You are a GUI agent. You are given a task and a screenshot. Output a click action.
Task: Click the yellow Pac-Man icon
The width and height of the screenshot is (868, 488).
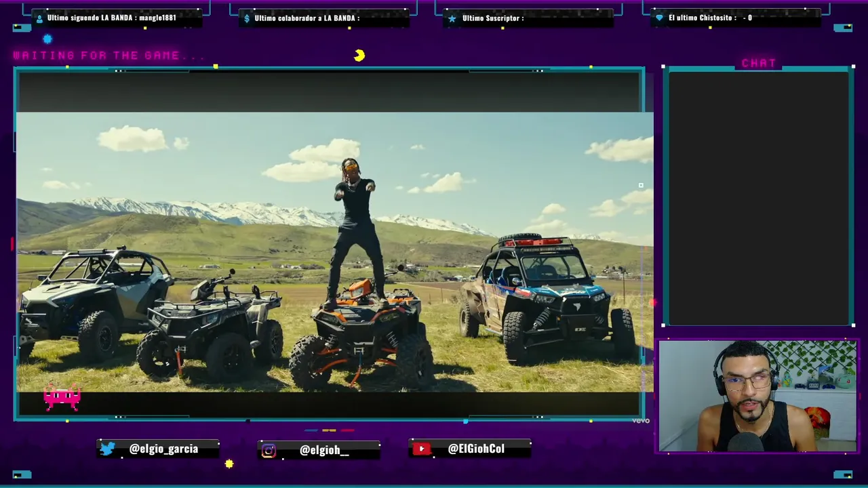coord(359,56)
